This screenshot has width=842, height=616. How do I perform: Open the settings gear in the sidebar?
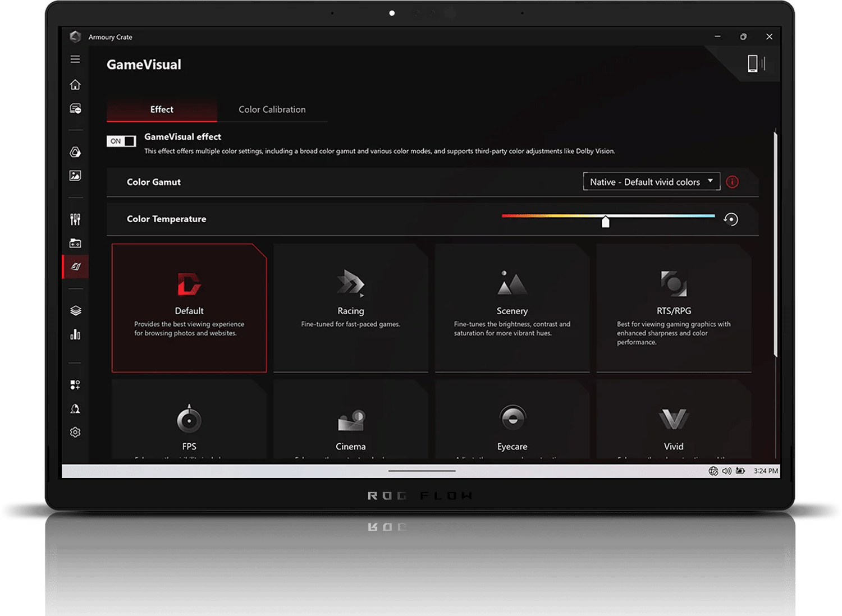tap(75, 432)
